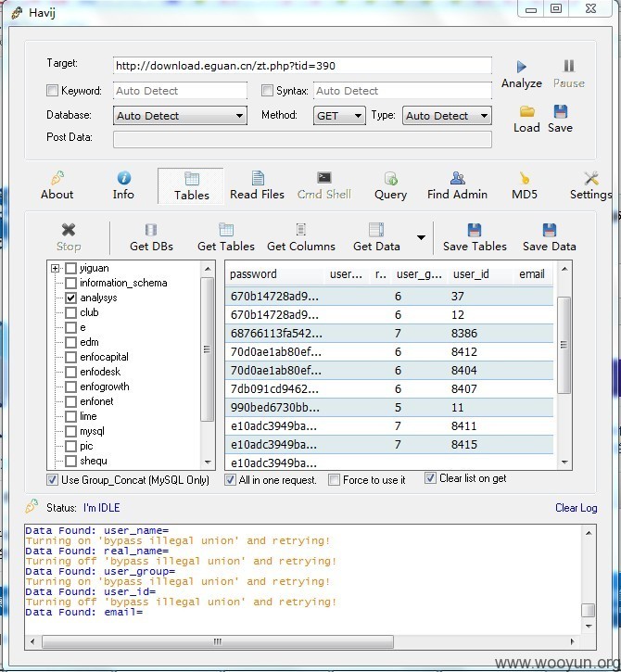The width and height of the screenshot is (621, 672).
Task: Click the Post Data field
Action: point(302,140)
